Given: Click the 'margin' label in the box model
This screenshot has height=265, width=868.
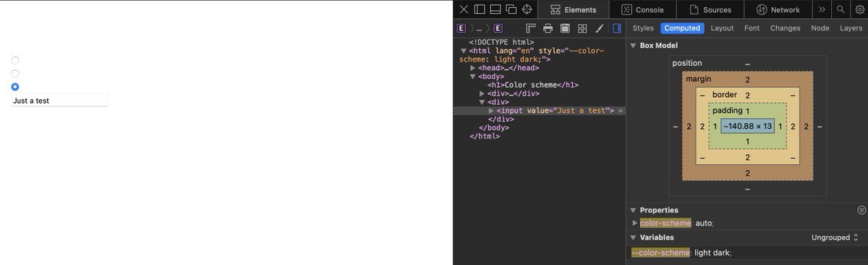Looking at the screenshot, I should click(x=699, y=78).
